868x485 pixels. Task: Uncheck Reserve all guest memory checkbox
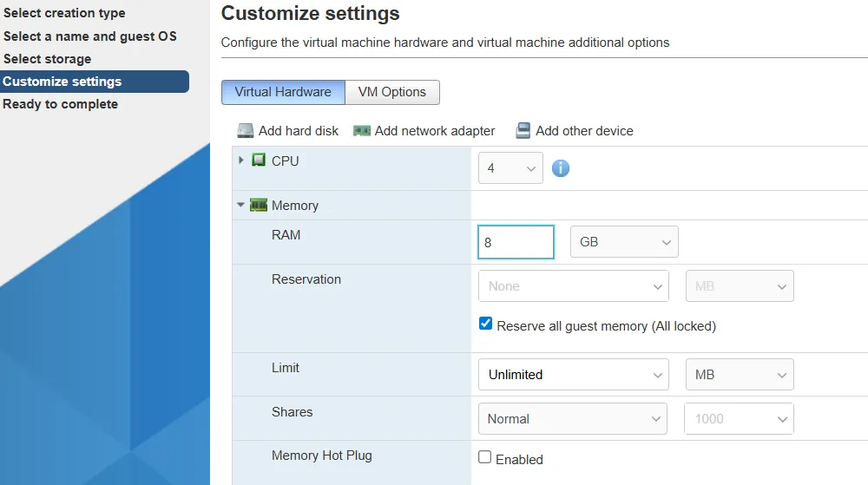pos(486,324)
